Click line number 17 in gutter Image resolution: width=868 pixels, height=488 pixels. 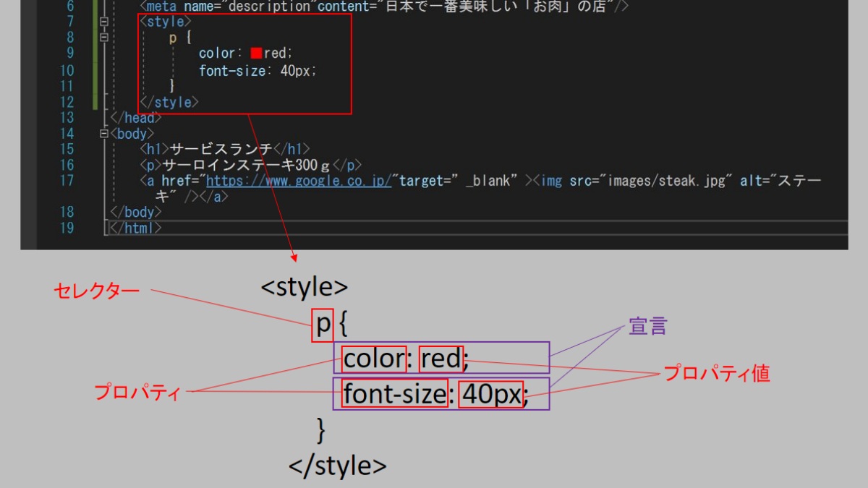(x=66, y=181)
